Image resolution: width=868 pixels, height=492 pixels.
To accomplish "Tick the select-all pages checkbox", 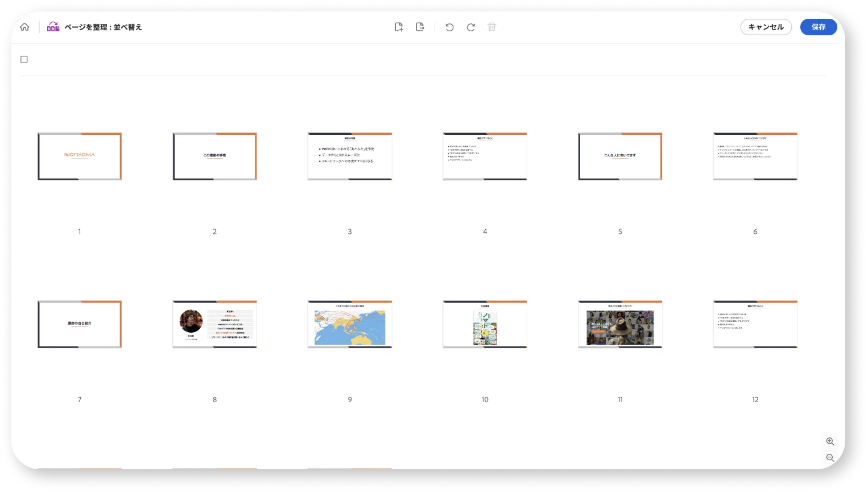I will (x=24, y=59).
